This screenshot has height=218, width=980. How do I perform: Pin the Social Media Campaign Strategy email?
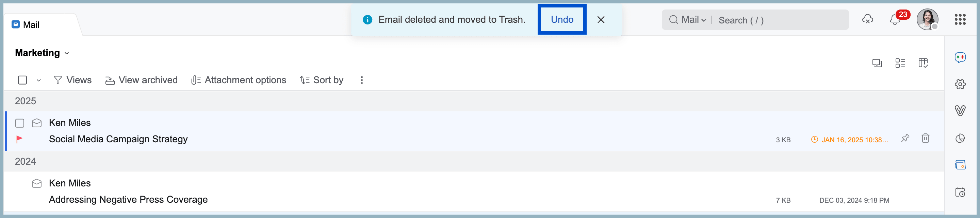click(x=905, y=138)
